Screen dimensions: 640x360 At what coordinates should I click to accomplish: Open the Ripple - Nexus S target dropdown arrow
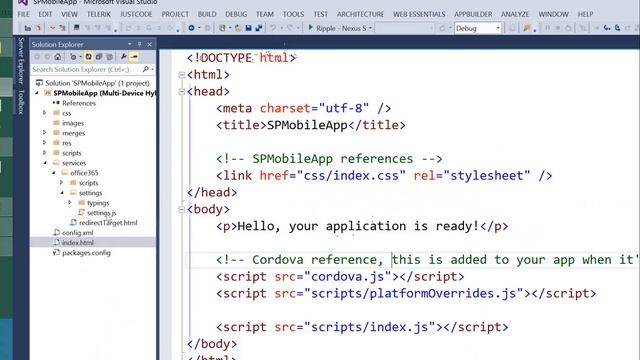(x=371, y=28)
